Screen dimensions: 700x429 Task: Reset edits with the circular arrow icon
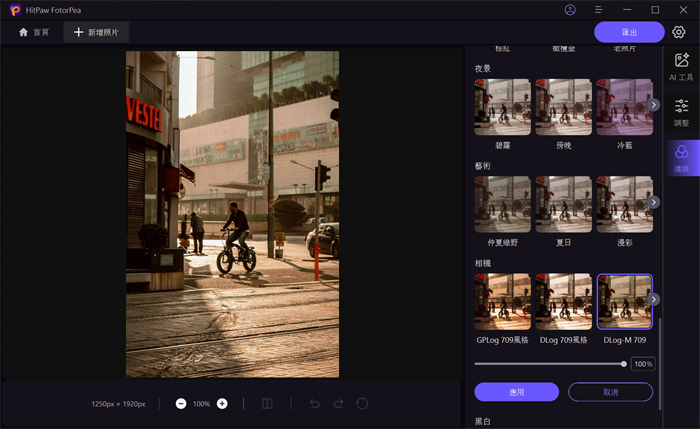click(362, 404)
